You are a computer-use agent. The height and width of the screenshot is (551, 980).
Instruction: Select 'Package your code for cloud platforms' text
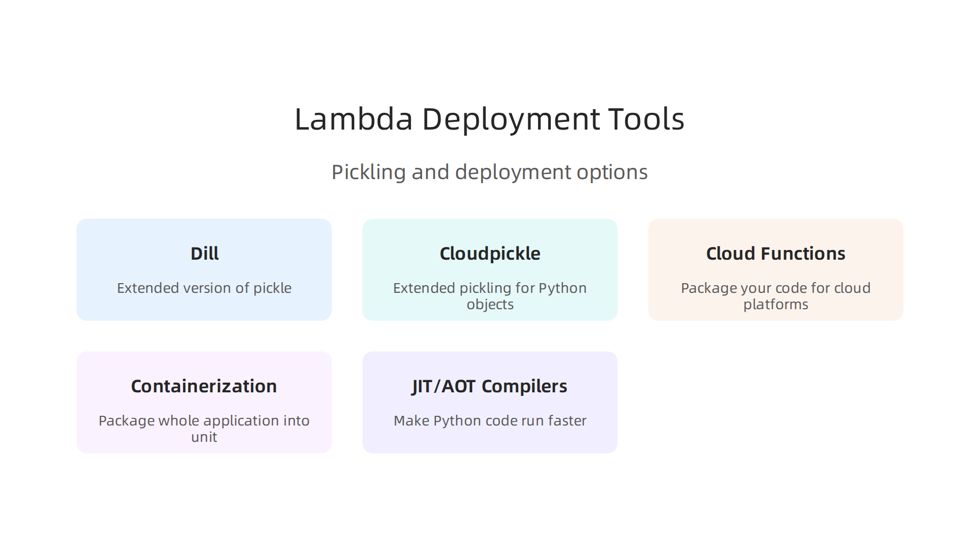tap(775, 296)
